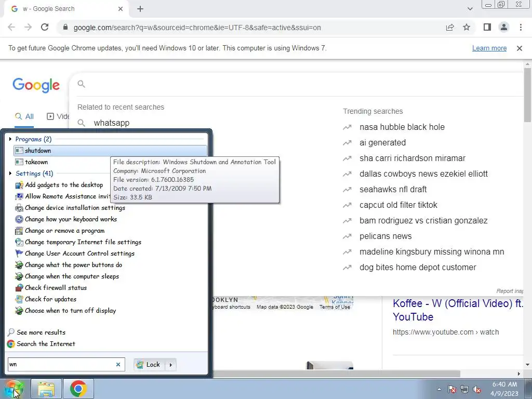
Task: Switch to the All results tab
Action: [x=24, y=116]
